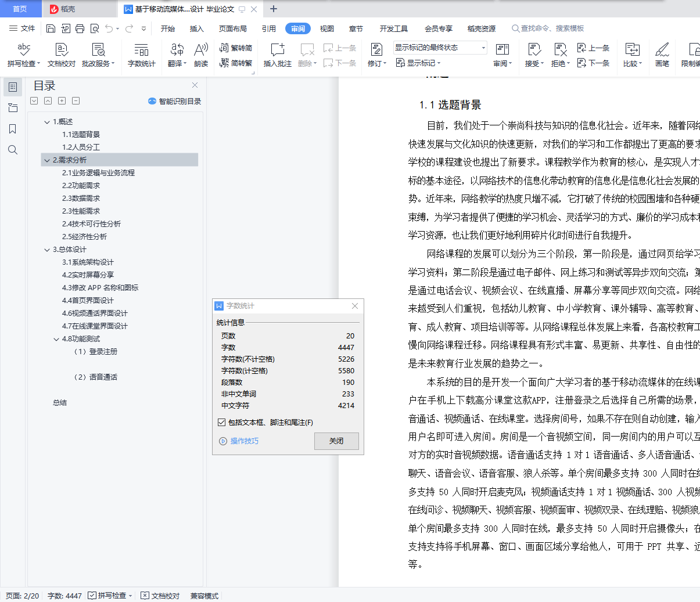The height and width of the screenshot is (602, 700).
Task: Close the 目录 navigation pane
Action: [x=195, y=85]
